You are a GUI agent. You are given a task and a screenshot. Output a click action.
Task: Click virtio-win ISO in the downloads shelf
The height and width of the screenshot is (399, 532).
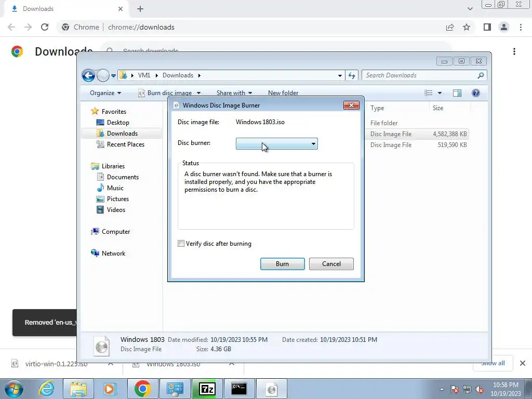[x=56, y=364]
